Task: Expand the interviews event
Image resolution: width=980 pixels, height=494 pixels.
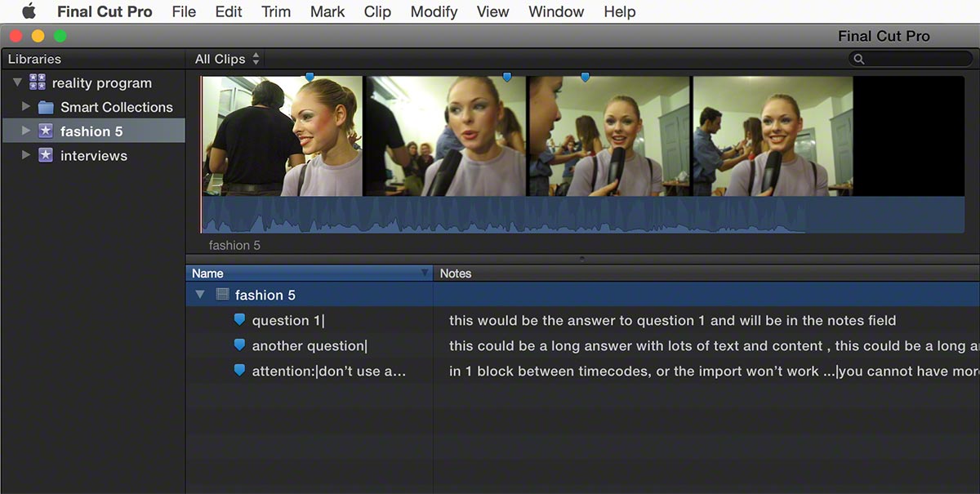Action: (26, 155)
